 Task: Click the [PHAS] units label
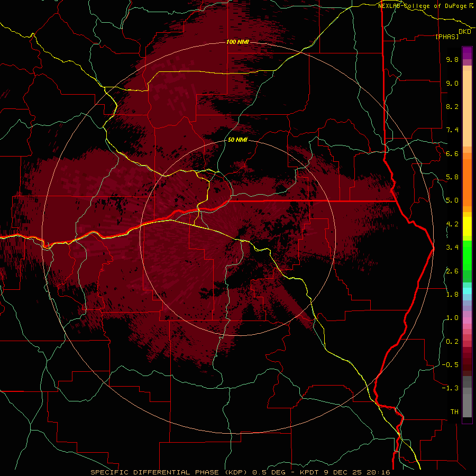pos(447,36)
